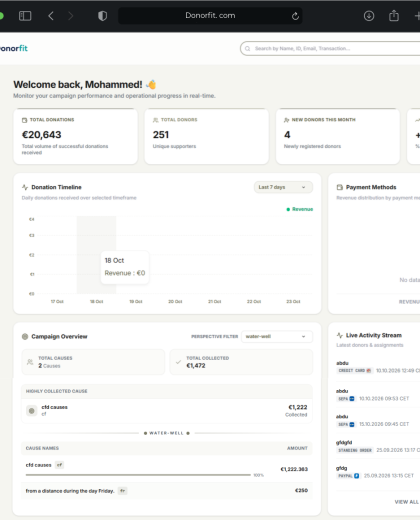Viewport: 420px width, 520px height.
Task: Click the Total Donors people icon
Action: (155, 120)
